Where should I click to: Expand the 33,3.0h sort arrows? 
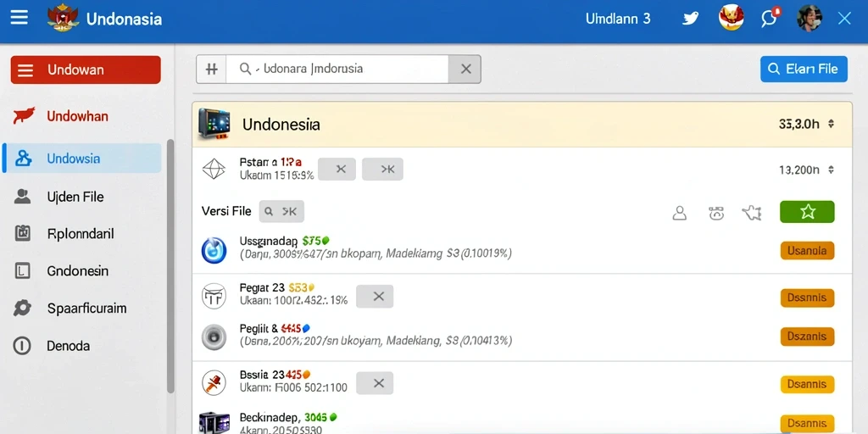click(x=831, y=124)
